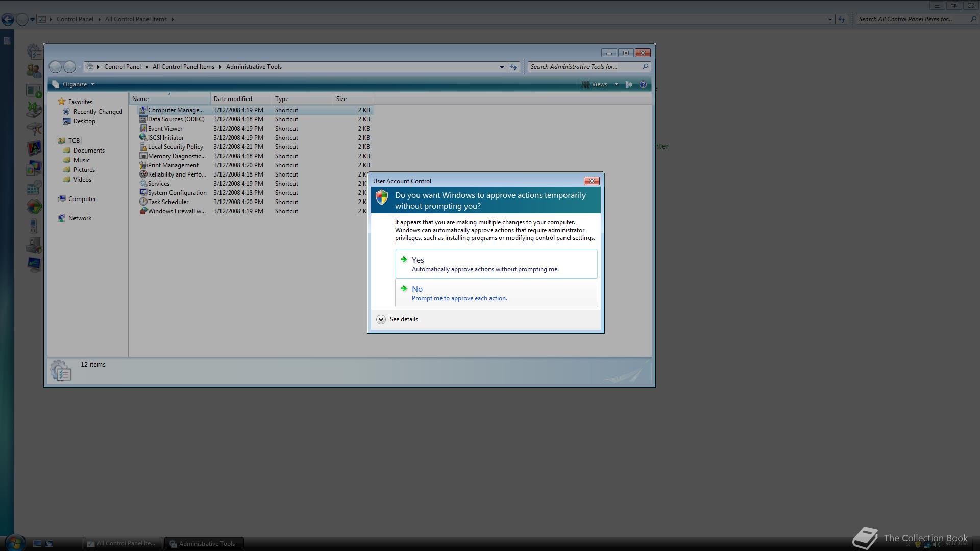
Task: Open address bar history dropdown in Administrative Tools
Action: [x=502, y=67]
